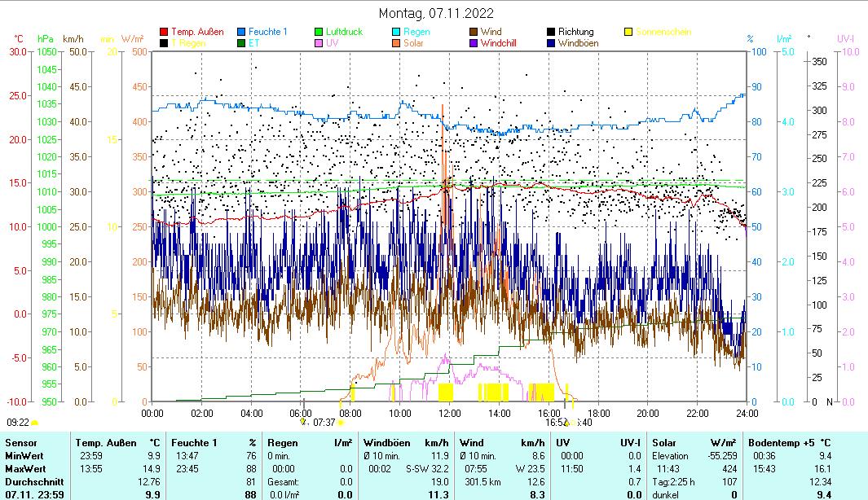Select the 'dunkel' status text
The height and width of the screenshot is (500, 868).
tap(665, 495)
